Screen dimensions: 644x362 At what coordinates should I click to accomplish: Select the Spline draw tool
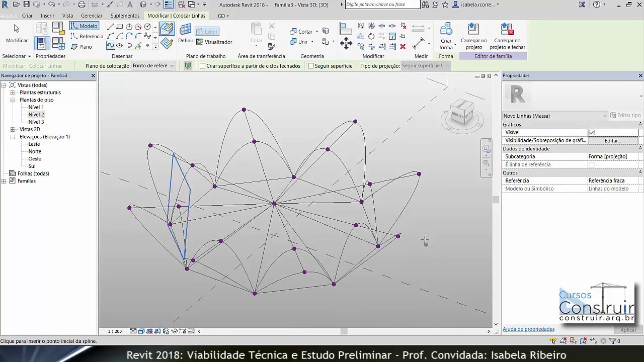[111, 45]
